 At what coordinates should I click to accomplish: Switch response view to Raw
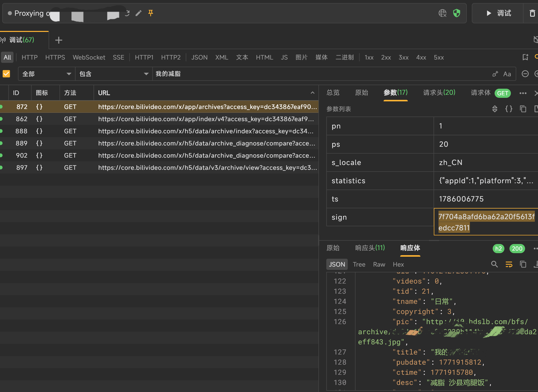tap(379, 264)
